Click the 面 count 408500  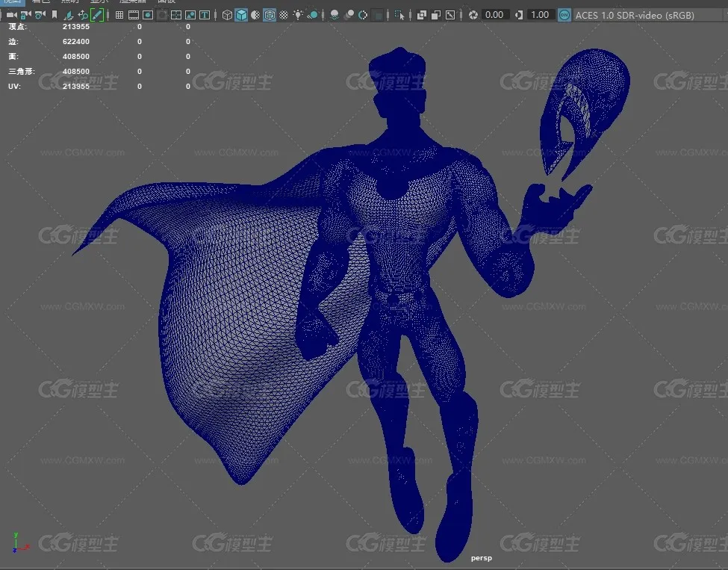[x=76, y=56]
